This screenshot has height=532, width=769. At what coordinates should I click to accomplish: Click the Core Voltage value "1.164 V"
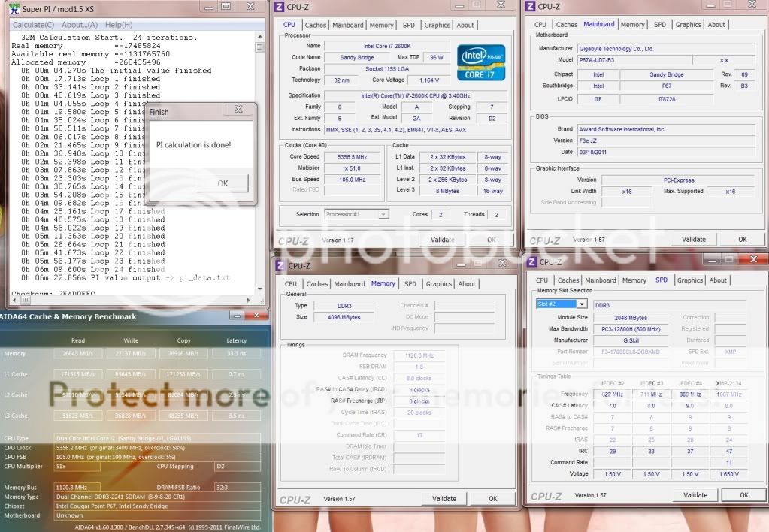pos(430,80)
